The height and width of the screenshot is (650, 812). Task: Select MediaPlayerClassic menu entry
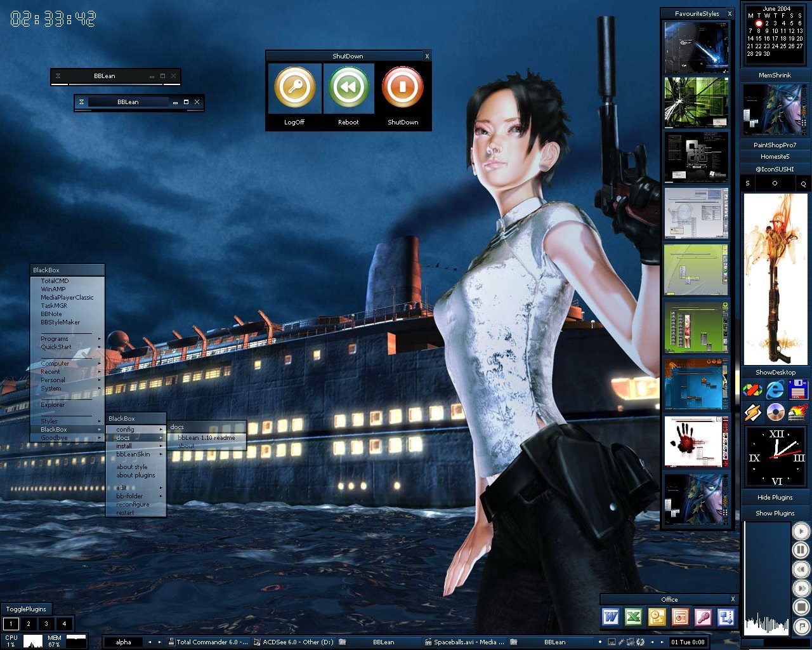pyautogui.click(x=67, y=298)
